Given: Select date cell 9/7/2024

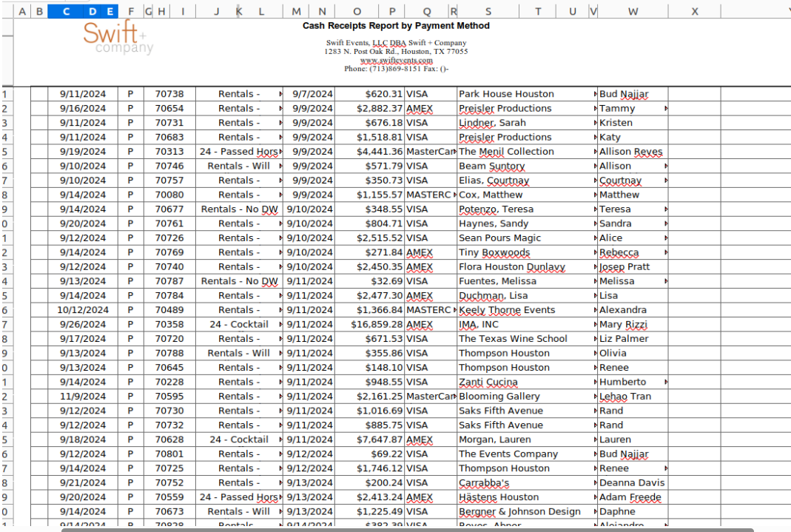Looking at the screenshot, I should click(x=309, y=94).
